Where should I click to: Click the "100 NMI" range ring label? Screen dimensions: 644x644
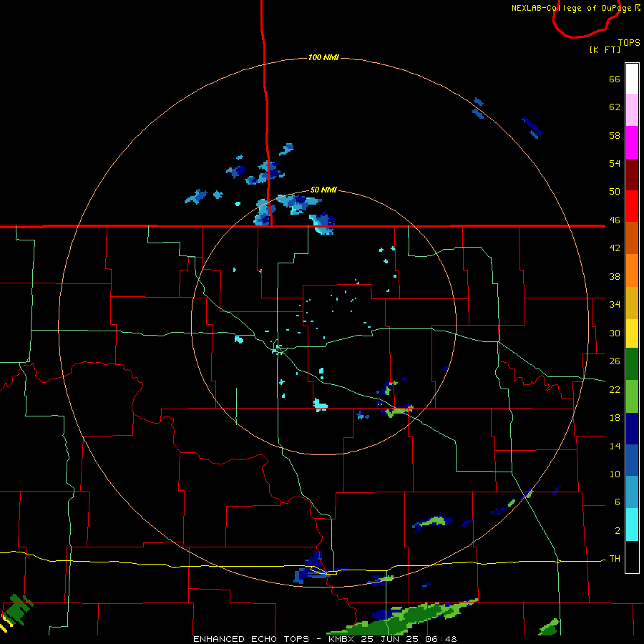coord(323,57)
